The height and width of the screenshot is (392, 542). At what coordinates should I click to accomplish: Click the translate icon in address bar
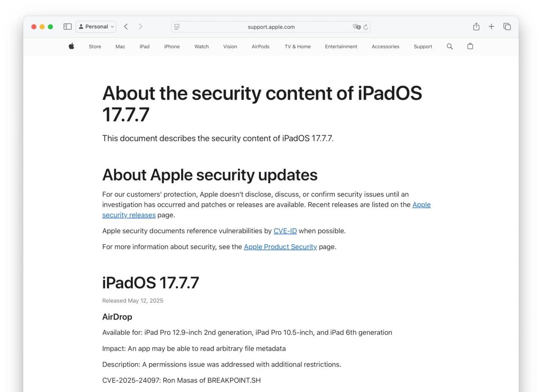click(x=357, y=27)
